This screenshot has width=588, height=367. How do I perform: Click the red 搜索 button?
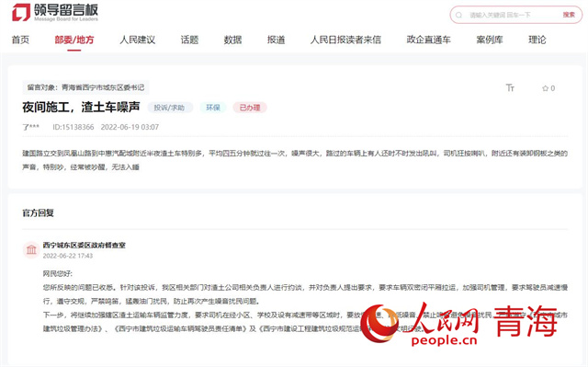tap(569, 15)
